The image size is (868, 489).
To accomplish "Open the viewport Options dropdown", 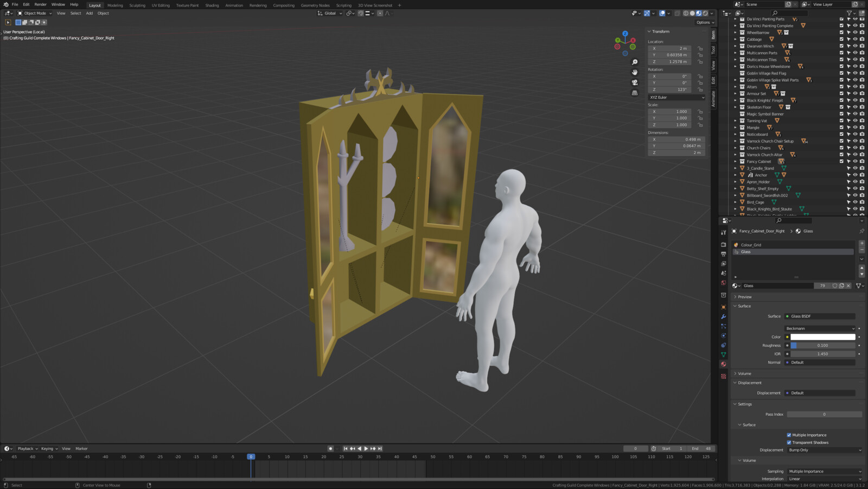I will 705,22.
